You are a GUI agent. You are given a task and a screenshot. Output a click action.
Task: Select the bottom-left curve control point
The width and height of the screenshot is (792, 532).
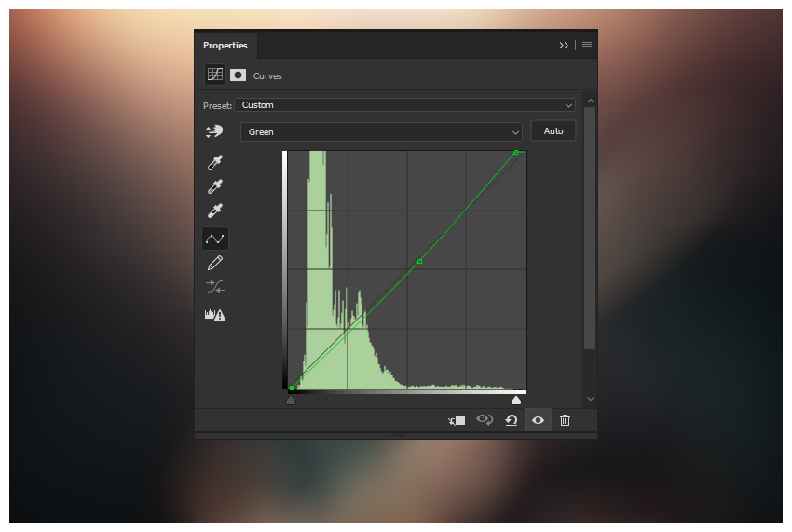[x=292, y=388]
